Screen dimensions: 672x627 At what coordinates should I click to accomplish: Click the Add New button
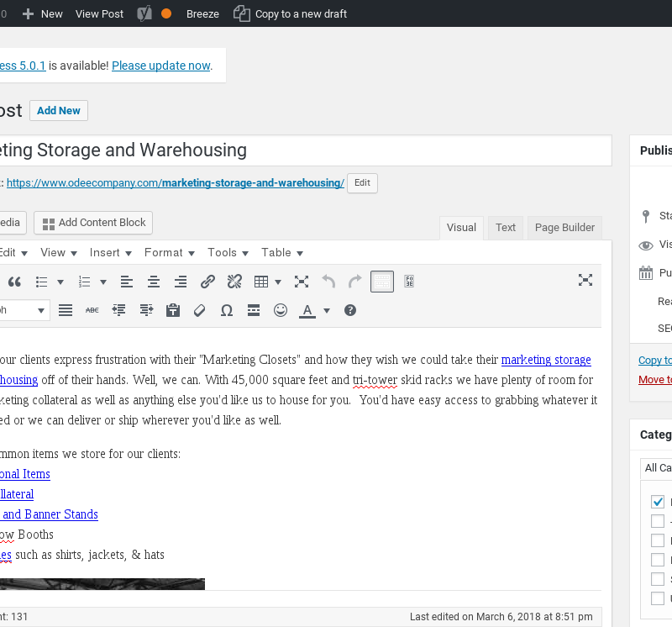click(59, 110)
